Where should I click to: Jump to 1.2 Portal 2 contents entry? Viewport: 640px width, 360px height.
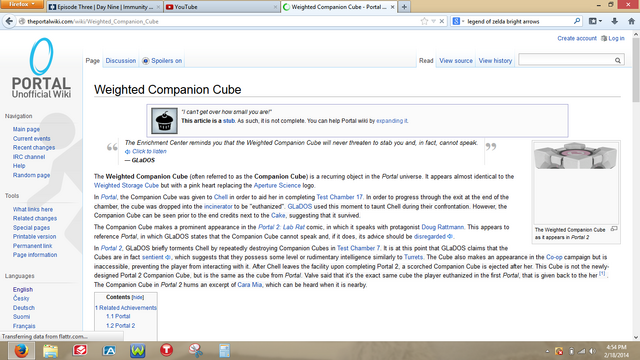coord(120,326)
